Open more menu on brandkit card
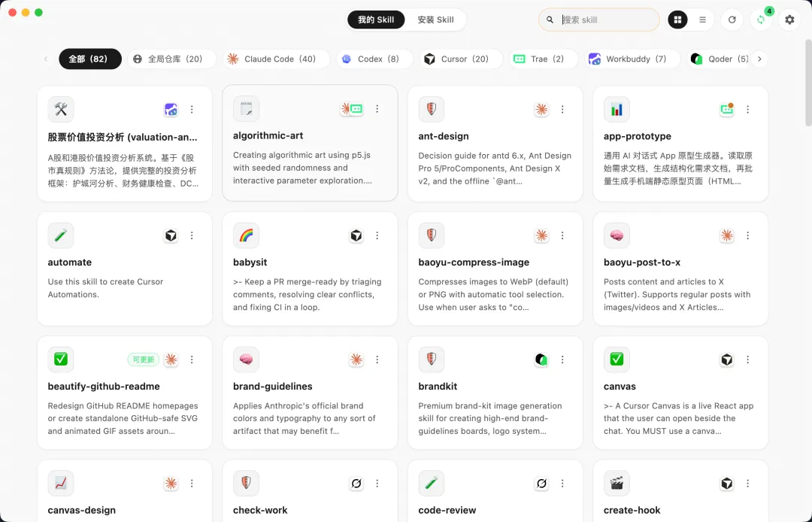This screenshot has height=522, width=812. [562, 360]
